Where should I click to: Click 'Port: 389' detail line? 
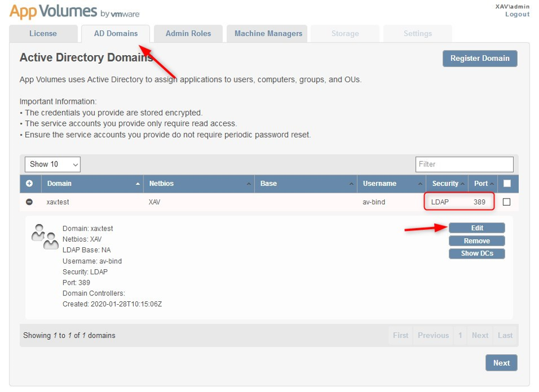76,283
